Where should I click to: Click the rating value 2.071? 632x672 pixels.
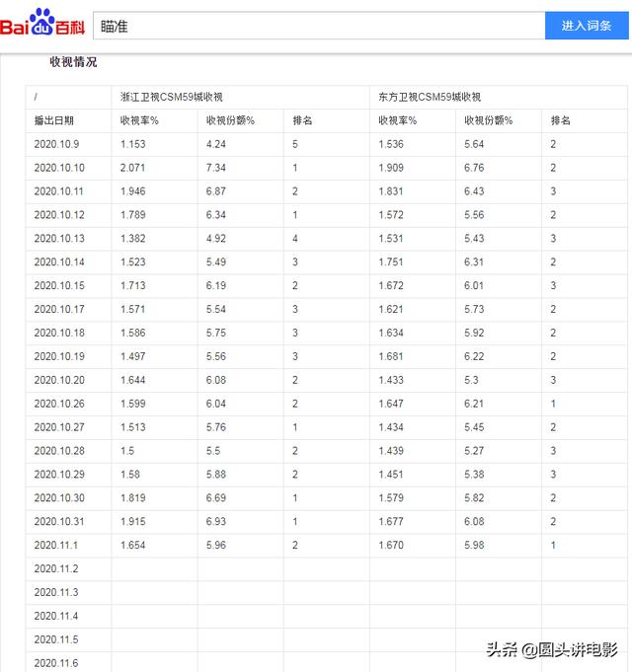pyautogui.click(x=133, y=168)
